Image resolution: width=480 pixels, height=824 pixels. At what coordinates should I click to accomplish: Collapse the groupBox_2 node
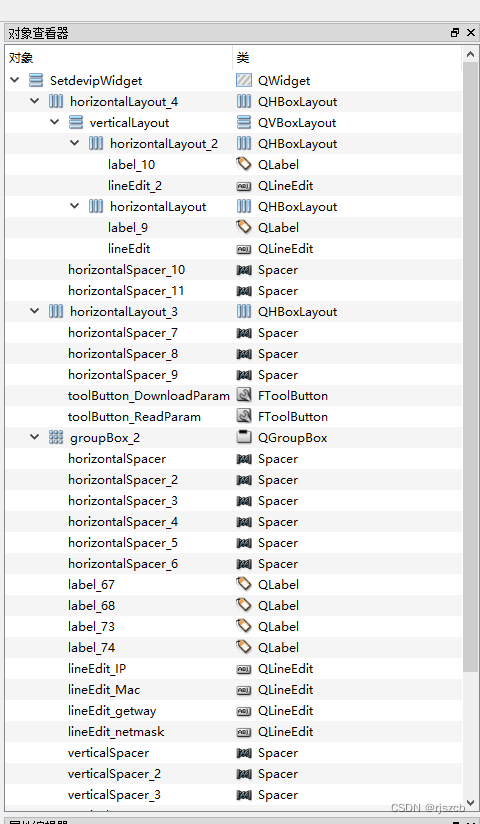(35, 438)
